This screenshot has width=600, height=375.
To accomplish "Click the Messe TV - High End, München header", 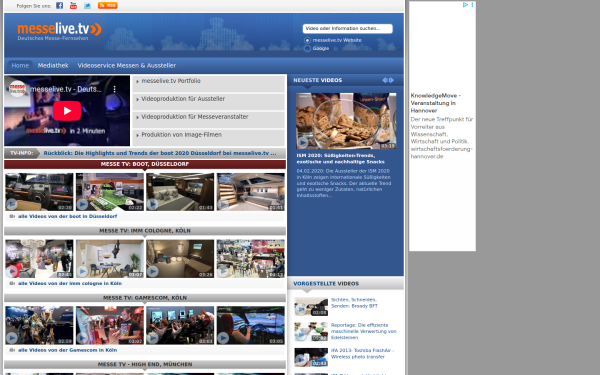I will click(145, 364).
